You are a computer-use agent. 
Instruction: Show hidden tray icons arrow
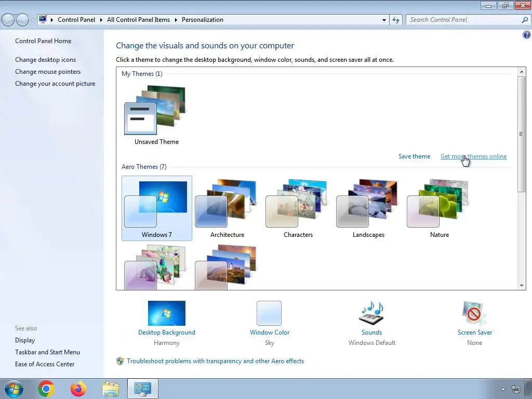pos(503,389)
